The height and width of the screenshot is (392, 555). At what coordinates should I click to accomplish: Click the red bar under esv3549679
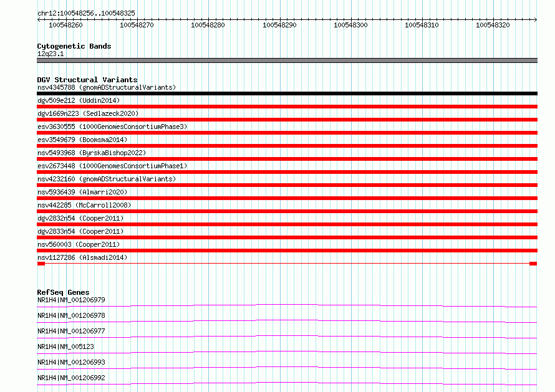(287, 146)
